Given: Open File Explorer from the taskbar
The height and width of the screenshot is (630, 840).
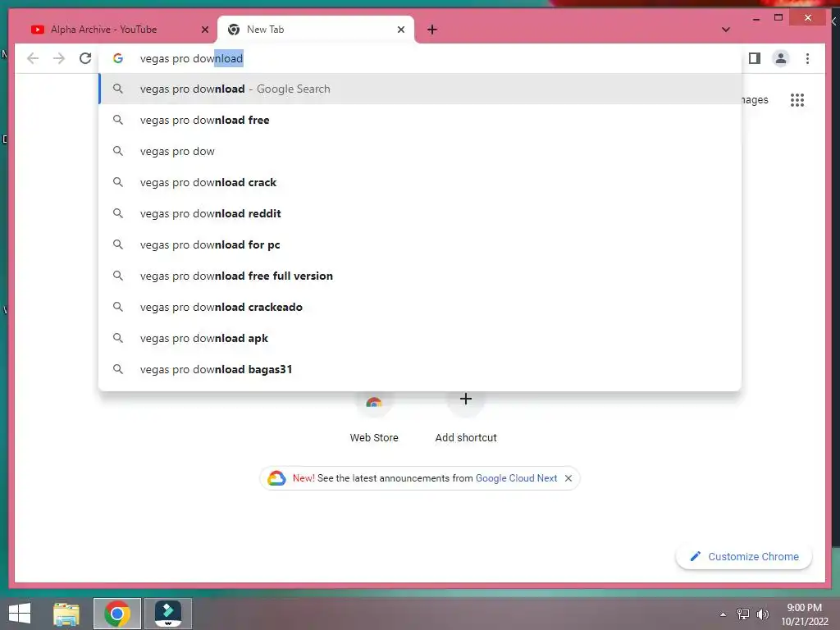Looking at the screenshot, I should point(66,614).
